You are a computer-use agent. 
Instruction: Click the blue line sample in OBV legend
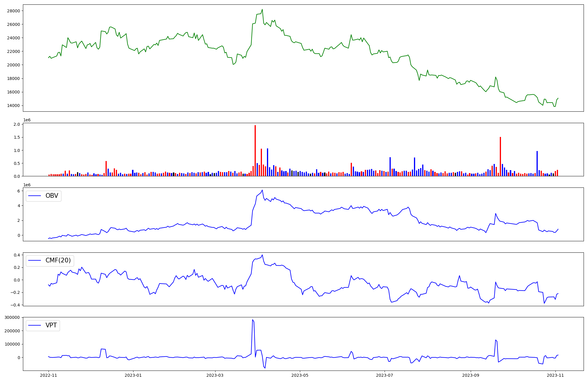click(x=34, y=196)
